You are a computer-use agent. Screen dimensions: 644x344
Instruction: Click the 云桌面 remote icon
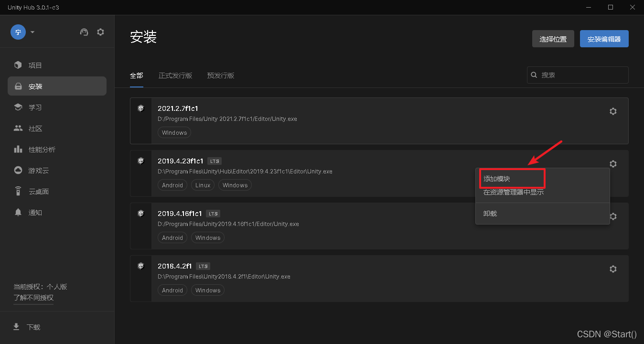coord(18,191)
